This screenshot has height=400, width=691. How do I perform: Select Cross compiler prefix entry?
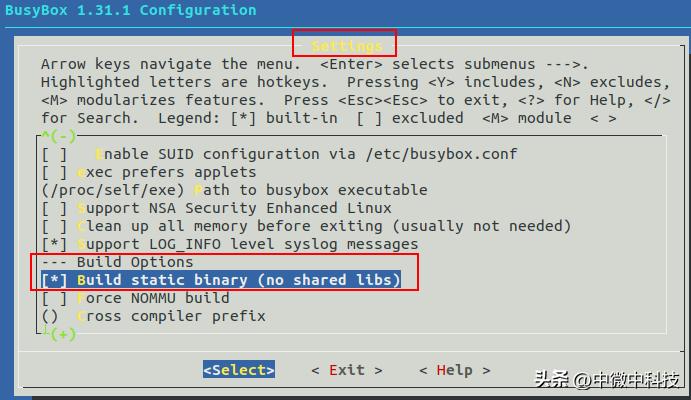[x=153, y=316]
